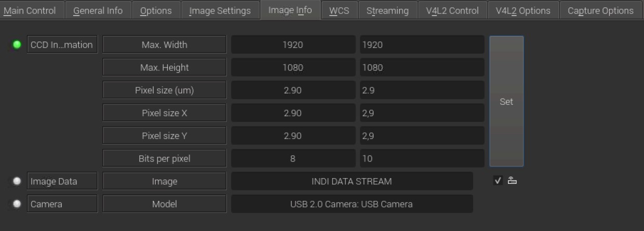
Task: Click the Image Data status indicator light
Action: 17,181
